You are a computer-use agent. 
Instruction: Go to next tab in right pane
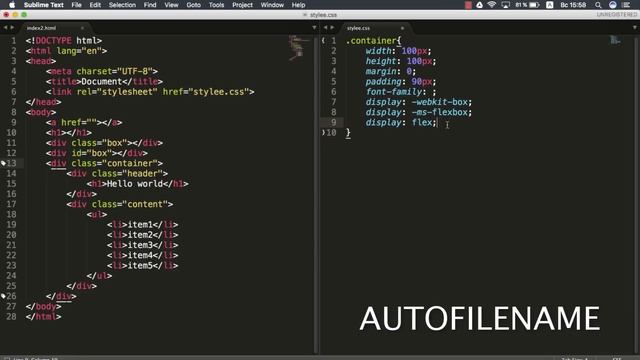(332, 27)
